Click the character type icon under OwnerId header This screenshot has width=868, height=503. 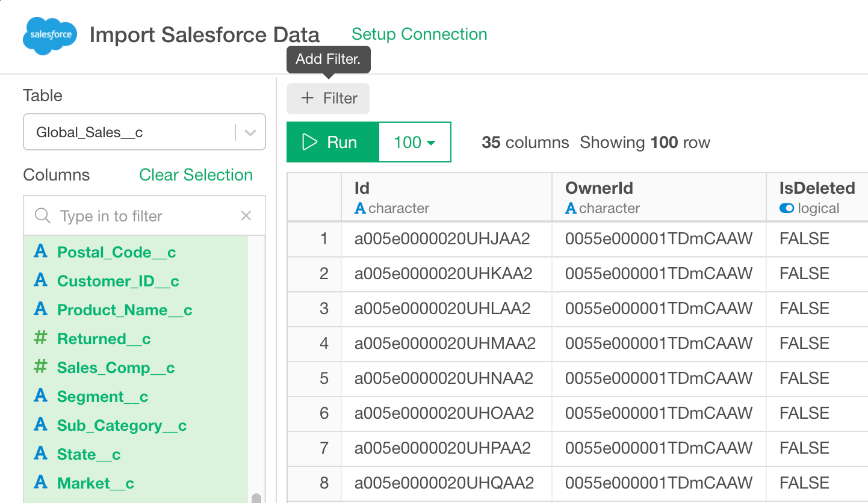(x=571, y=209)
